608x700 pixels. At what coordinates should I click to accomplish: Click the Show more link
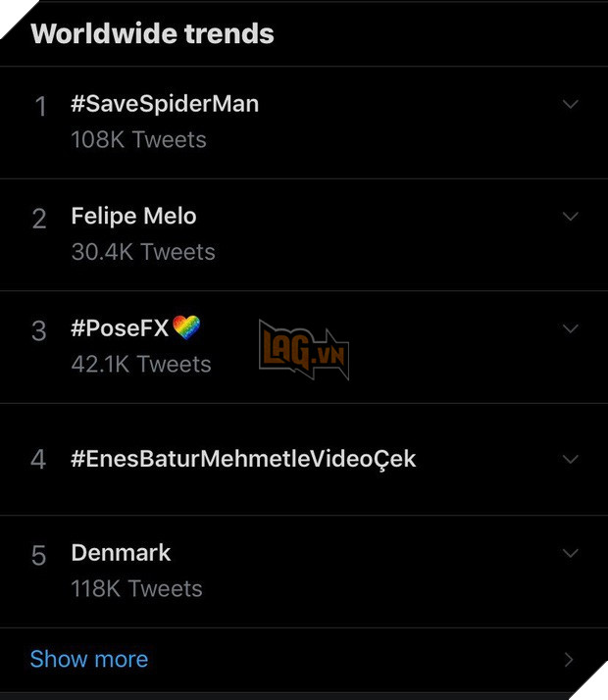[89, 659]
